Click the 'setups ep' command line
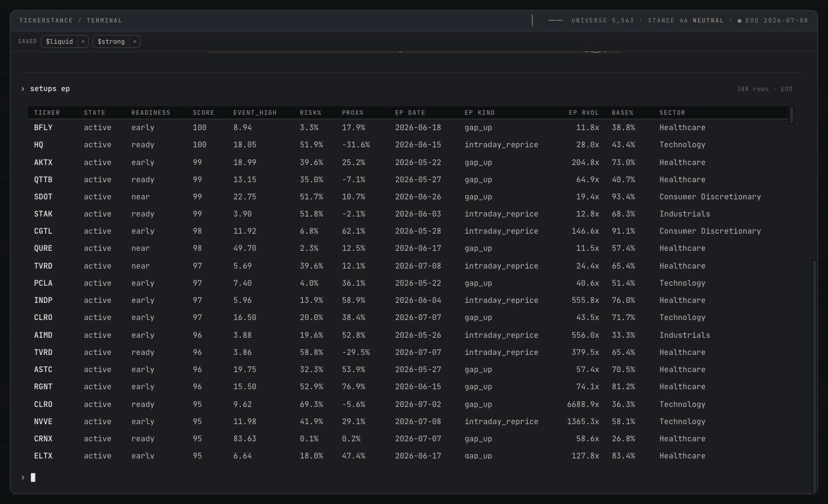This screenshot has height=504, width=828. click(50, 89)
